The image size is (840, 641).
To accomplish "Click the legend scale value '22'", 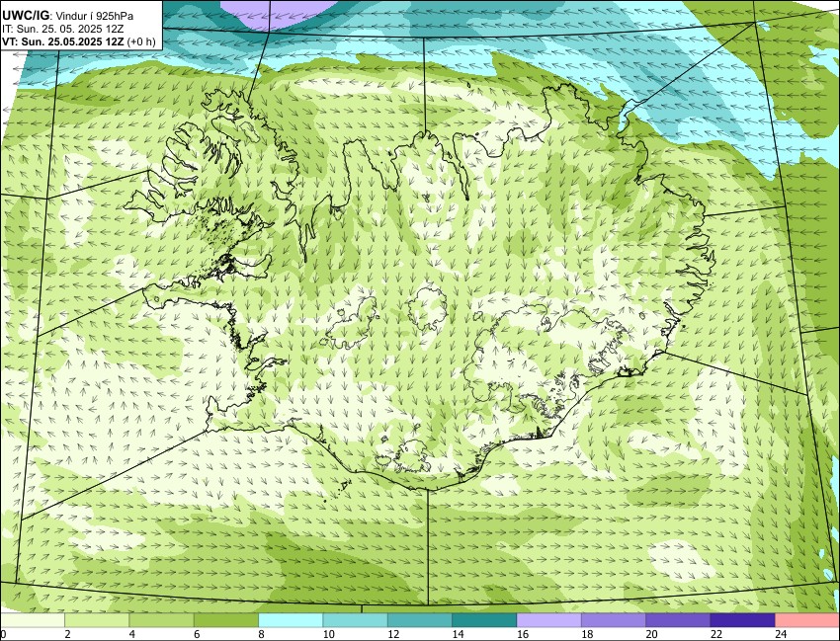I will 715,634.
